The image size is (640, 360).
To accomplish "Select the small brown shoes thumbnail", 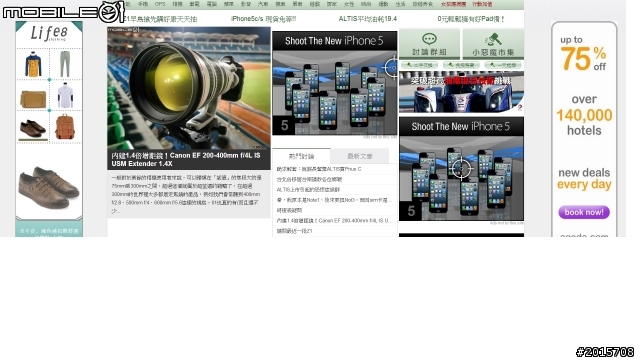I will pyautogui.click(x=33, y=129).
